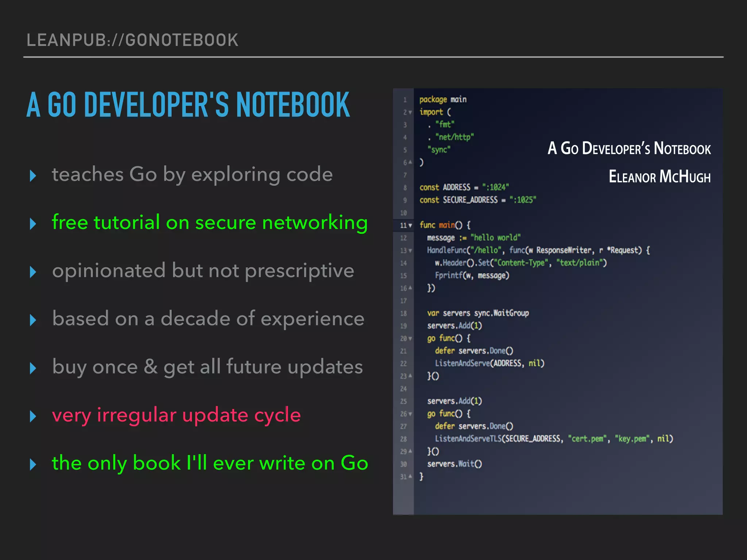Click 'ListenAndServe(ADDRESS, nil)' line
The height and width of the screenshot is (560, 747).
coord(489,363)
